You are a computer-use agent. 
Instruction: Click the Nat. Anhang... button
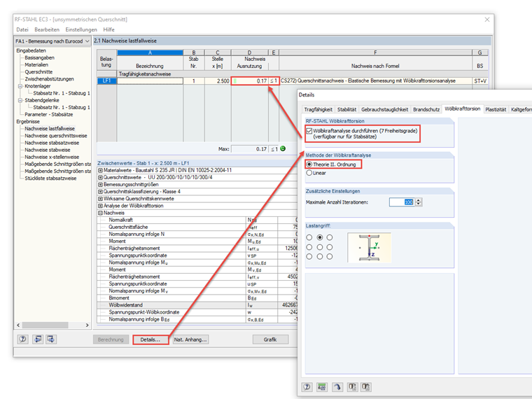190,339
